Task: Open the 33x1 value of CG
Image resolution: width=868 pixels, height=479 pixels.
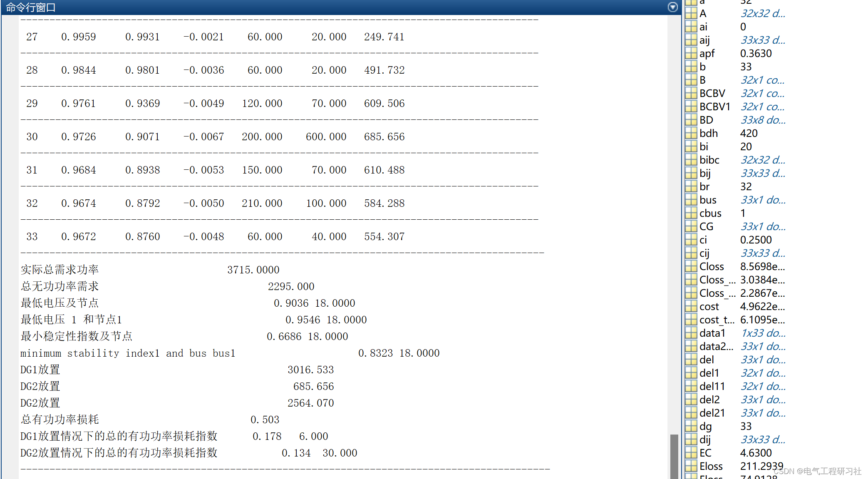Action: tap(762, 226)
